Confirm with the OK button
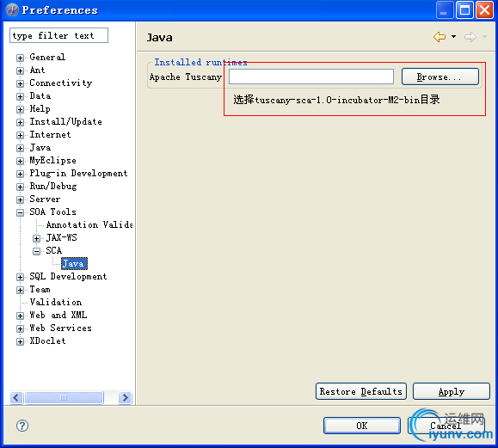 tap(362, 426)
